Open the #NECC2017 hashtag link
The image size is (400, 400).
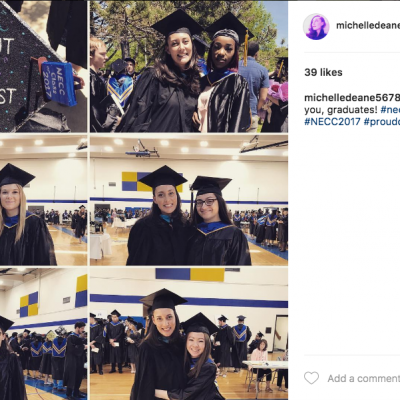pyautogui.click(x=332, y=122)
